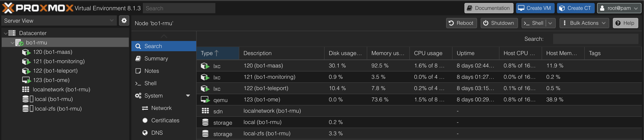Select the 120 (bo1-maas) container icon in tree
The image size is (644, 140).
pyautogui.click(x=26, y=52)
